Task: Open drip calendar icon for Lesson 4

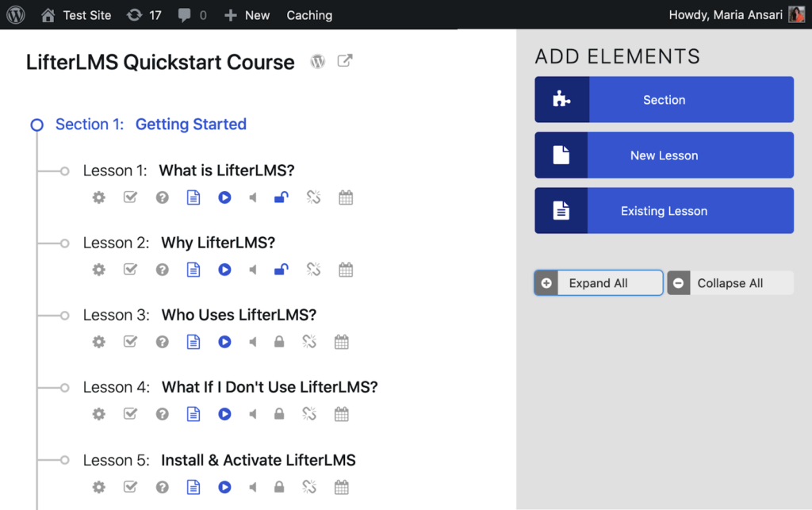Action: [342, 414]
